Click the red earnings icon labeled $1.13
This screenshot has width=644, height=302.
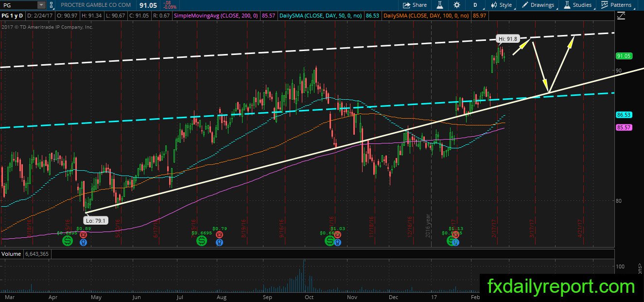[x=456, y=234]
